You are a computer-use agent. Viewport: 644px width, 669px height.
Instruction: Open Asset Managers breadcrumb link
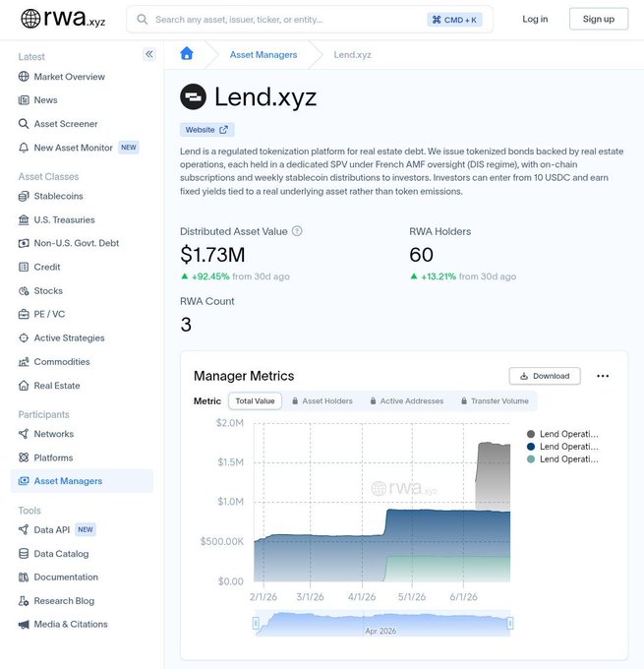263,55
